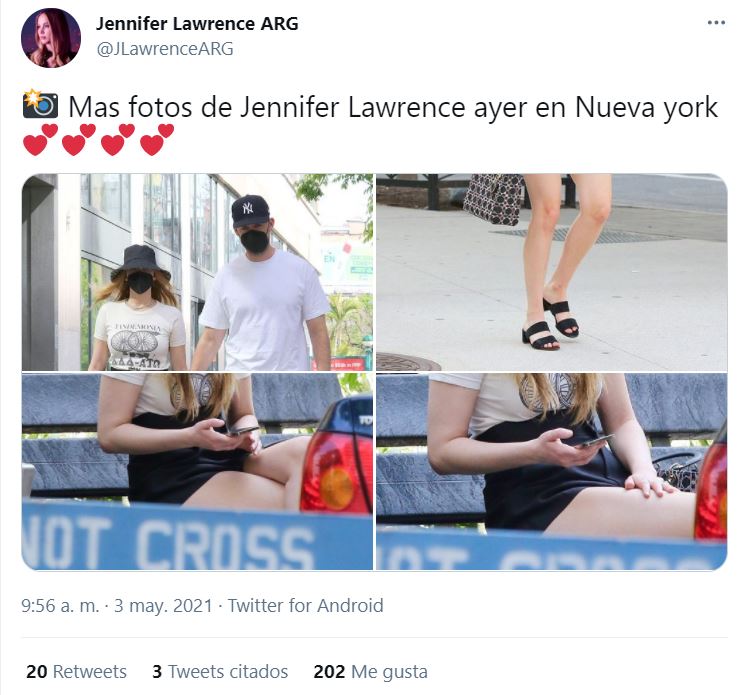
Task: Open the three-dot more options menu
Action: [x=716, y=22]
